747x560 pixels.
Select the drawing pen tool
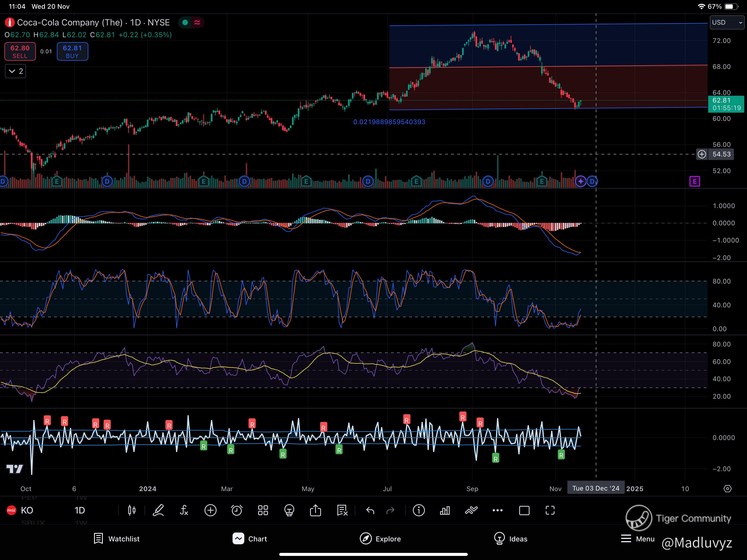click(x=158, y=510)
